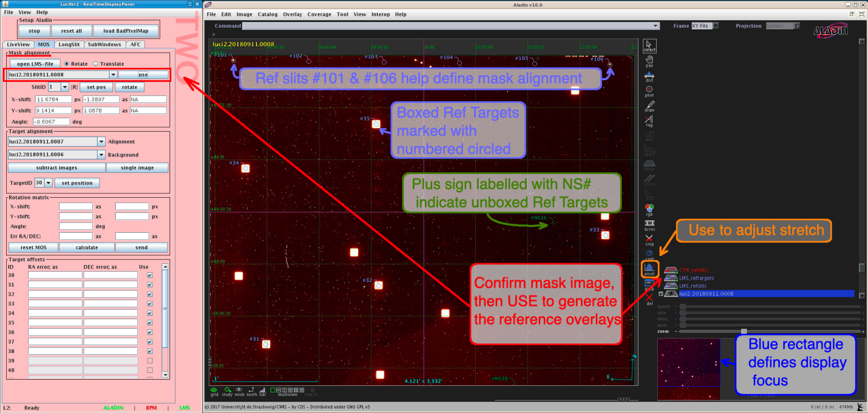
Task: Toggle the grid overlay icon
Action: 214,391
